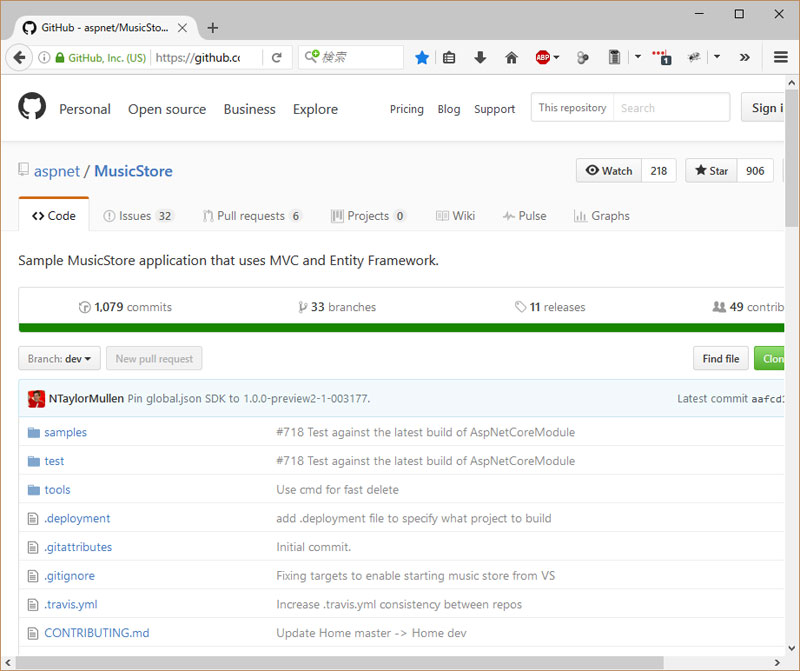Viewport: 800px width, 671px height.
Task: Open the .travis.yml file
Action: click(70, 605)
